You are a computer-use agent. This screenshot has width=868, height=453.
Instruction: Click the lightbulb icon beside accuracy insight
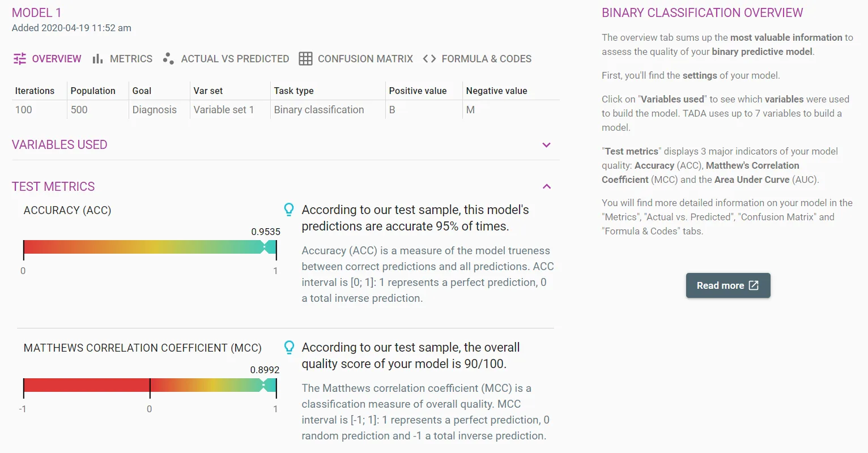[x=289, y=210]
